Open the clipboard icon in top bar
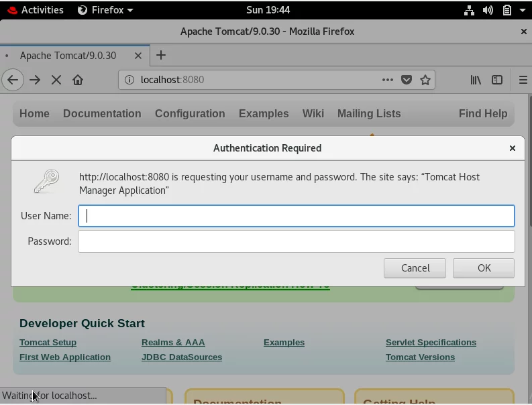 507,10
